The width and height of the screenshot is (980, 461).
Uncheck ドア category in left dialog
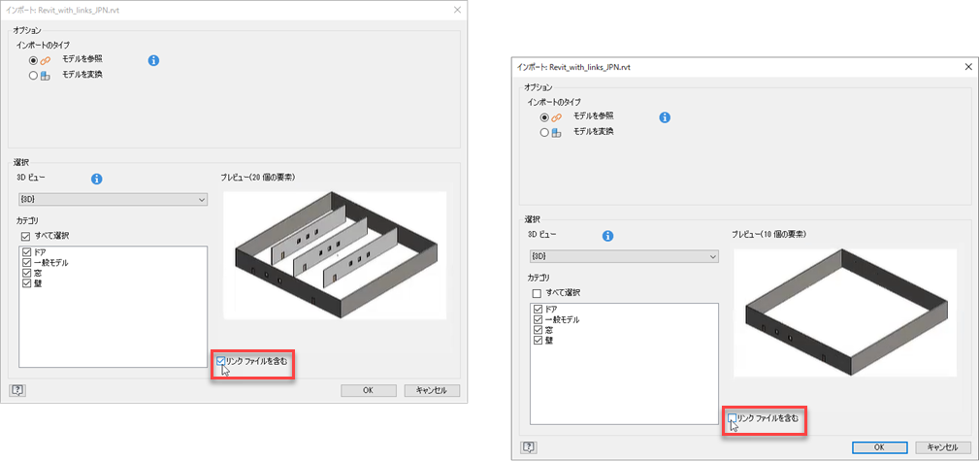point(26,252)
